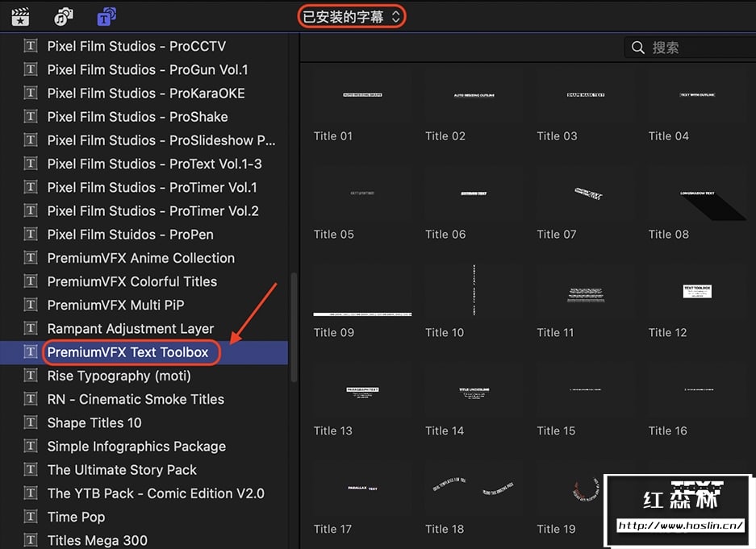Click the sidebar category list scrollbar
The height and width of the screenshot is (549, 756).
click(x=294, y=328)
